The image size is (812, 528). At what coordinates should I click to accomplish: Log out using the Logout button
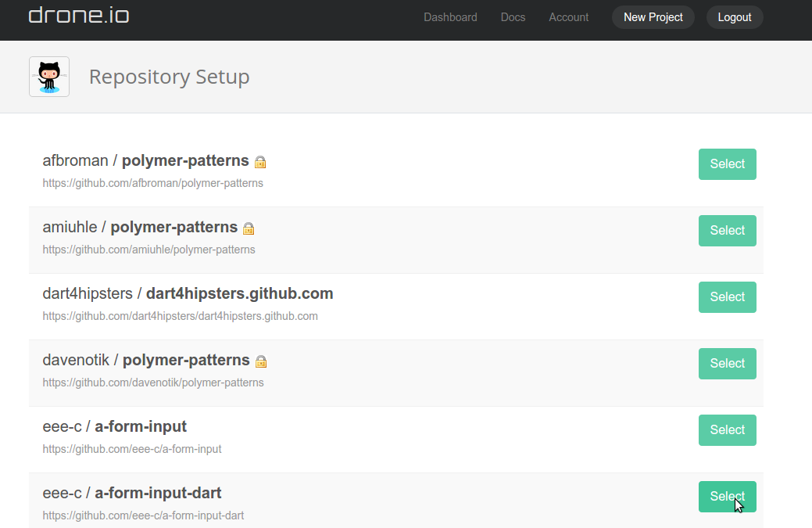(x=735, y=17)
